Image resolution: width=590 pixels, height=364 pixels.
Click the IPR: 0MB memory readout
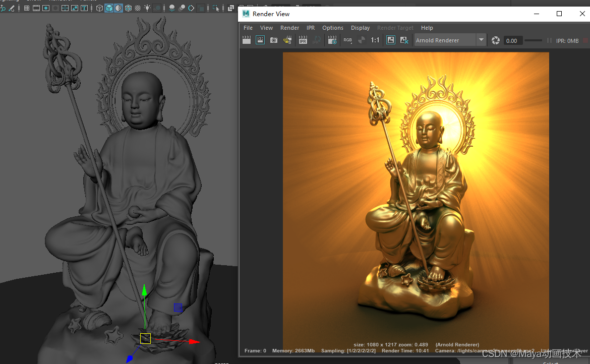coord(567,41)
